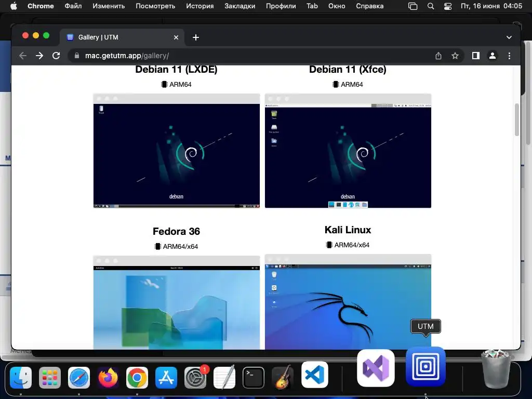Reload the UTM gallery page

pyautogui.click(x=56, y=56)
